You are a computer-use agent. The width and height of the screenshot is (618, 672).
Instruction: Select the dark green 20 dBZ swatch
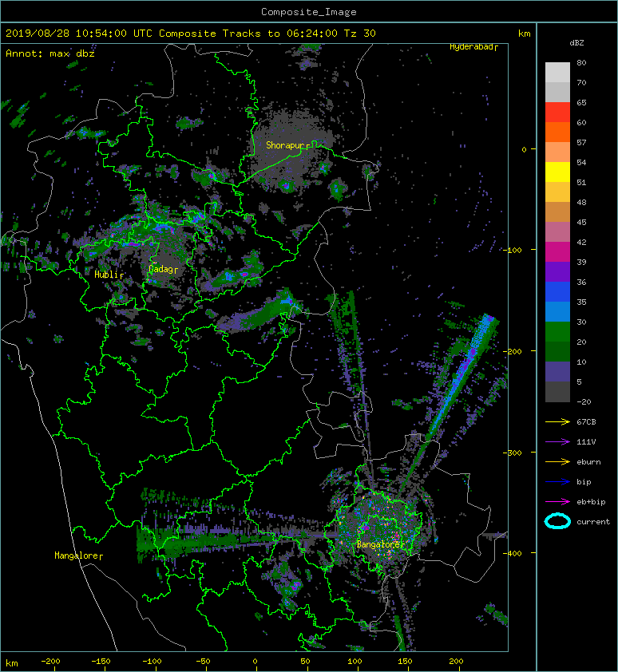[557, 351]
